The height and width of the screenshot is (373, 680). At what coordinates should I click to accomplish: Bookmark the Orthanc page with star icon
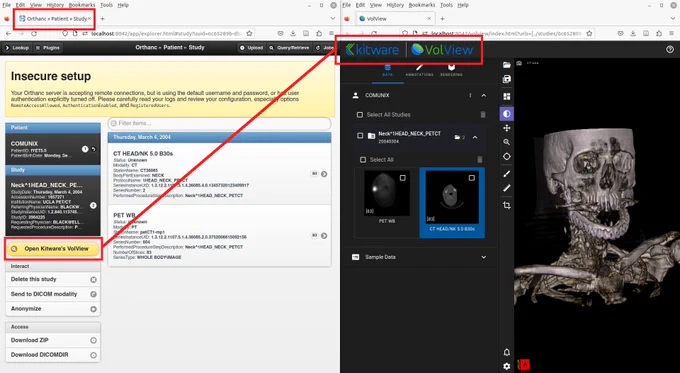tap(249, 33)
